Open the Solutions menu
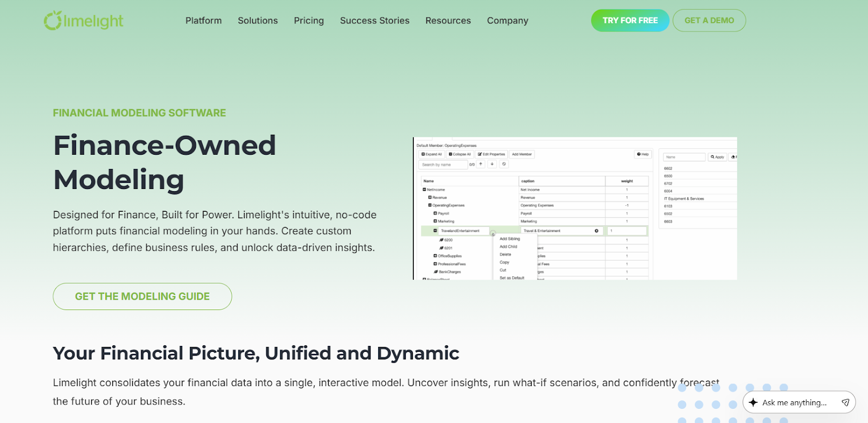 (x=258, y=21)
